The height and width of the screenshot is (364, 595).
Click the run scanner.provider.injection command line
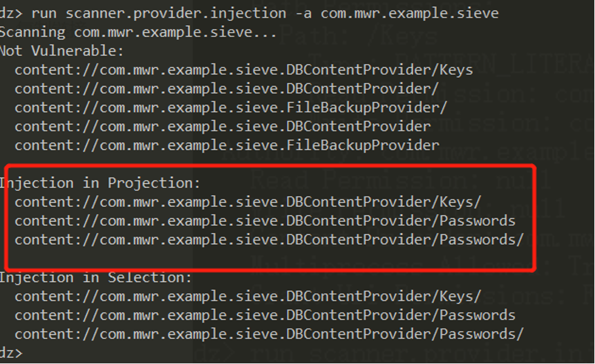click(249, 13)
